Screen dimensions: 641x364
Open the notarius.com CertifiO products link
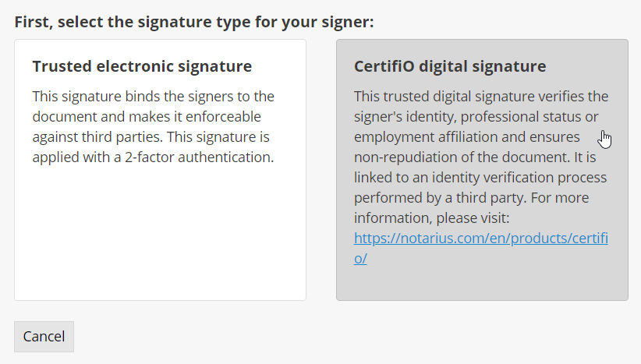(x=480, y=238)
